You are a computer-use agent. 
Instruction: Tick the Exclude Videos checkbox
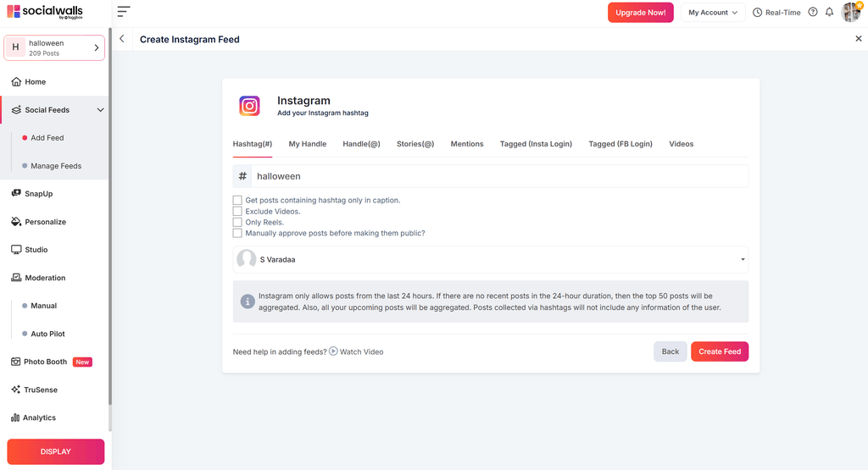tap(237, 211)
